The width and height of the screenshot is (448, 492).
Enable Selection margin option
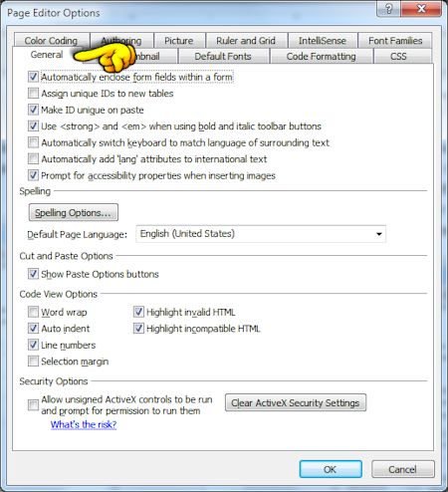[x=33, y=361]
